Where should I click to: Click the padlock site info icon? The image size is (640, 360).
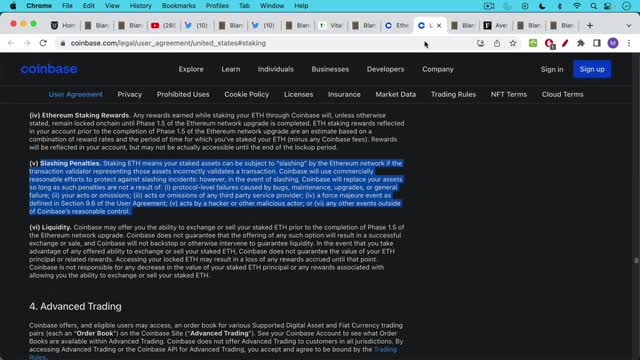click(x=62, y=43)
